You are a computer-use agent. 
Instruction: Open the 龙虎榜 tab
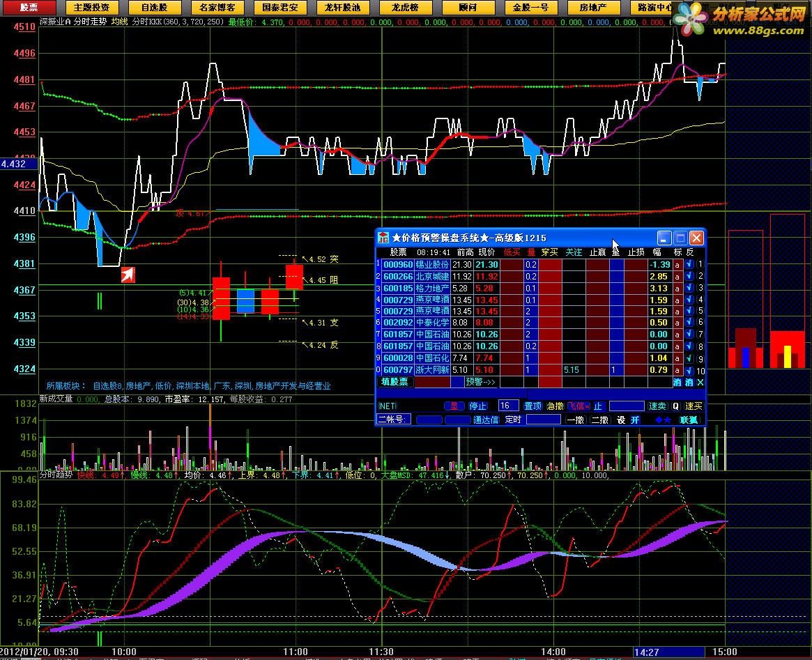[x=405, y=7]
